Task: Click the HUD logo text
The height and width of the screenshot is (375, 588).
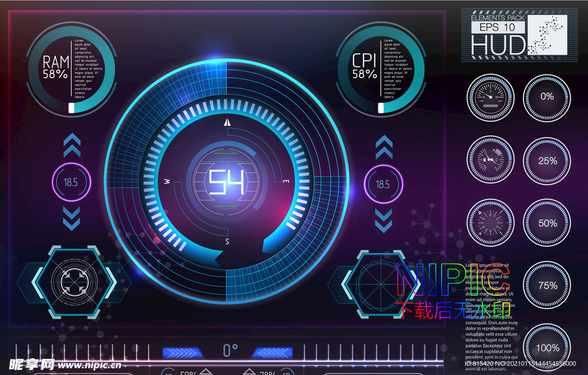Action: pyautogui.click(x=499, y=45)
